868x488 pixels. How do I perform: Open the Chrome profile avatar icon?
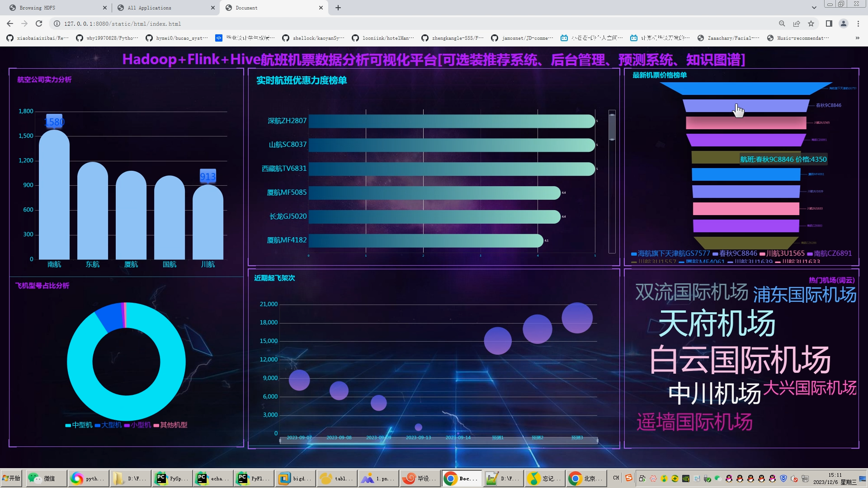pyautogui.click(x=844, y=23)
